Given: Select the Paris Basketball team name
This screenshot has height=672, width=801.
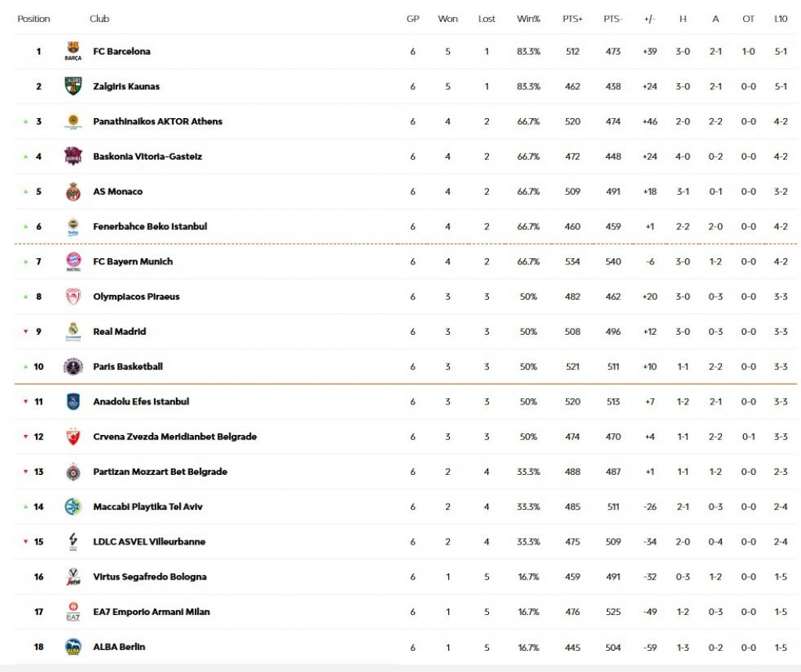Looking at the screenshot, I should (128, 367).
